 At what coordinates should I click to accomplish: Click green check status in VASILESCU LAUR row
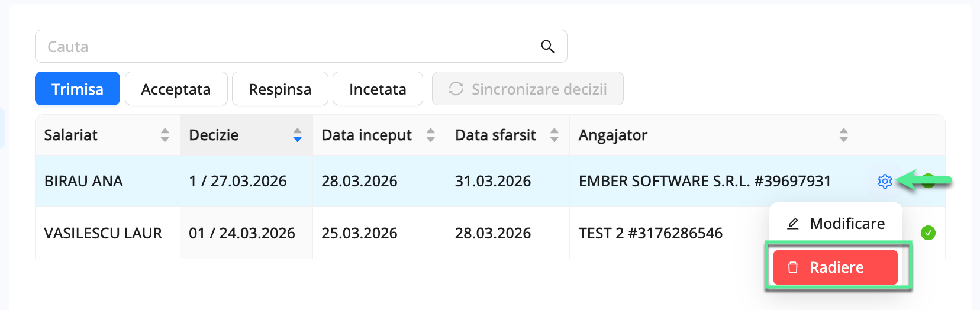tap(928, 233)
